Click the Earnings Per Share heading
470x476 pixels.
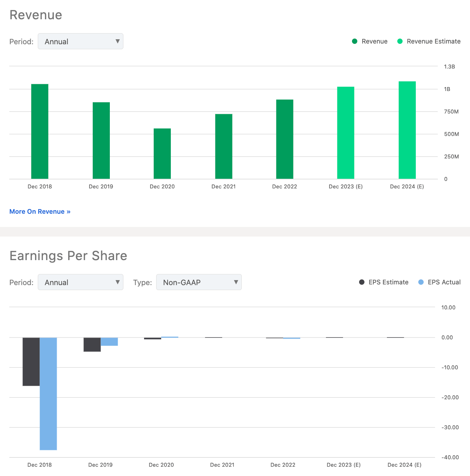(68, 256)
